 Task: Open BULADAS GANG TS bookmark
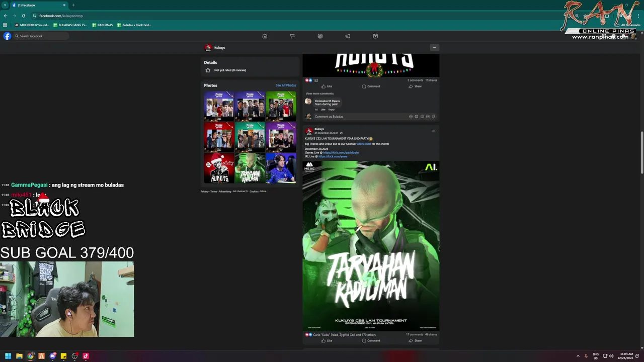click(x=70, y=25)
